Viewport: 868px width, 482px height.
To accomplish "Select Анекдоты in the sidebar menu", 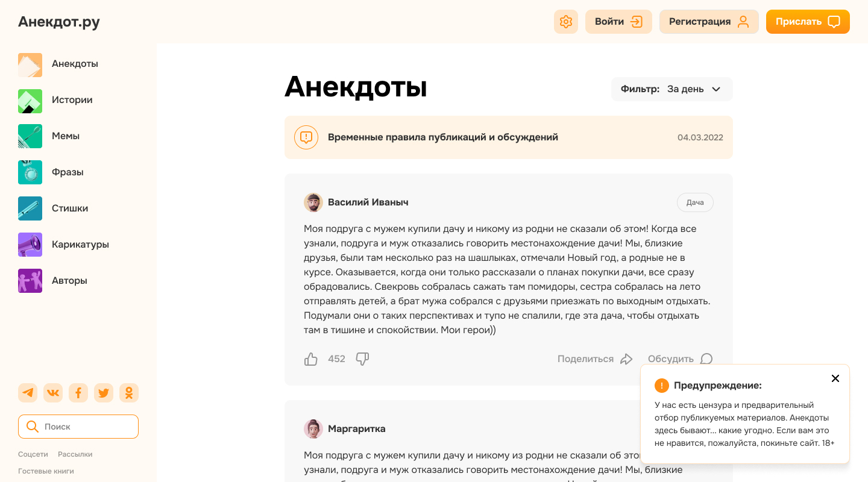I will [x=30, y=64].
